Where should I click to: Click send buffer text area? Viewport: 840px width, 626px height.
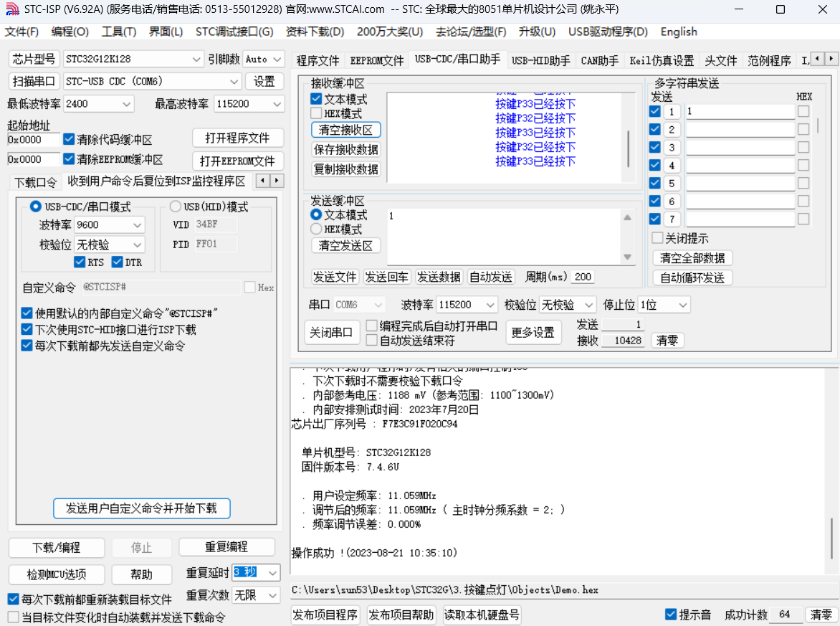point(504,237)
